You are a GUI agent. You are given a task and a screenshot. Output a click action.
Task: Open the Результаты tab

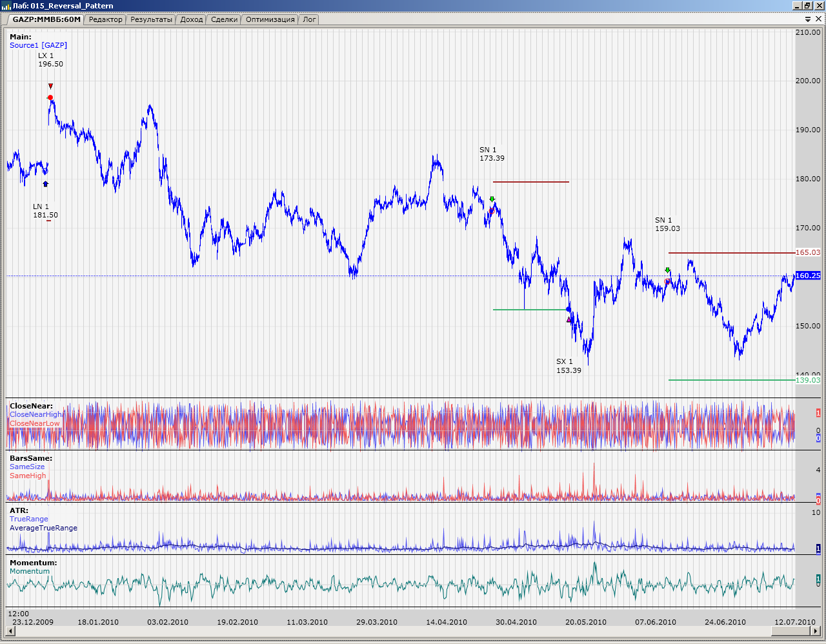click(151, 19)
